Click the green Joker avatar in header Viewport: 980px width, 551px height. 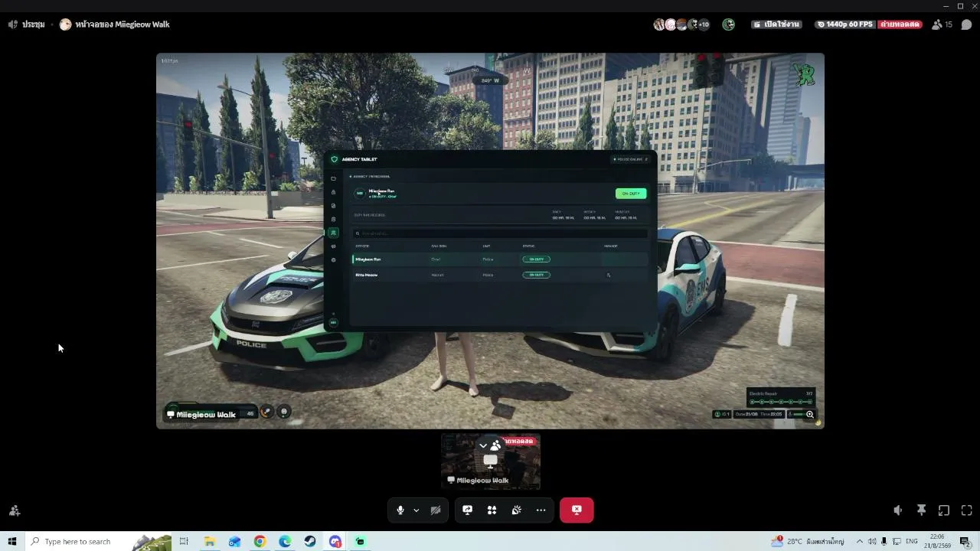pyautogui.click(x=728, y=24)
